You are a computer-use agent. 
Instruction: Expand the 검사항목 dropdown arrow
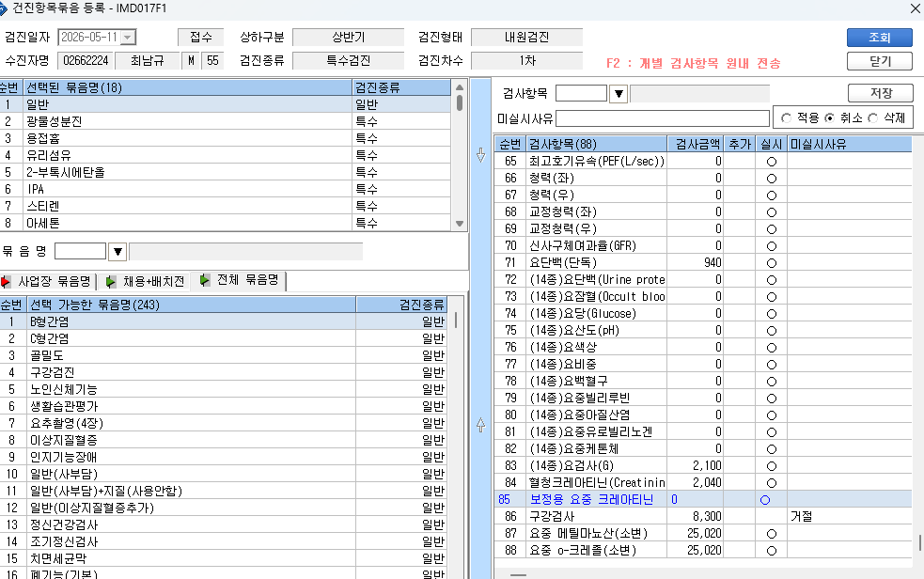pyautogui.click(x=619, y=94)
